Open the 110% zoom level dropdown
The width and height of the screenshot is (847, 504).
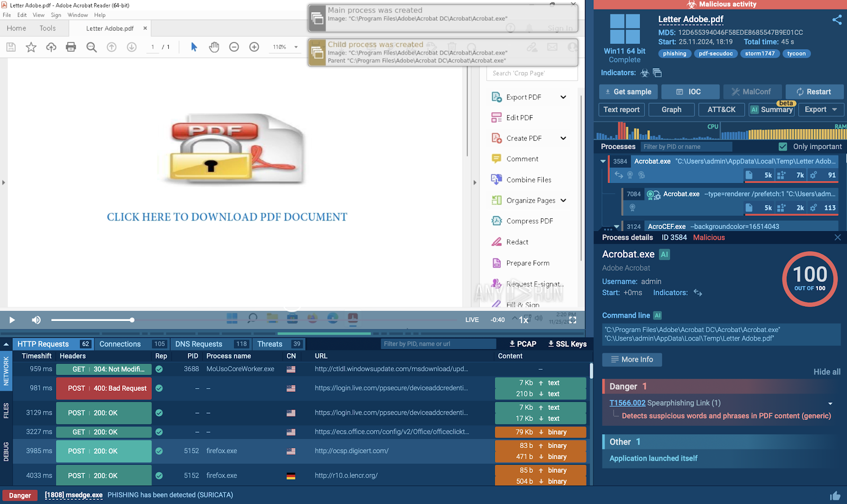coord(296,47)
